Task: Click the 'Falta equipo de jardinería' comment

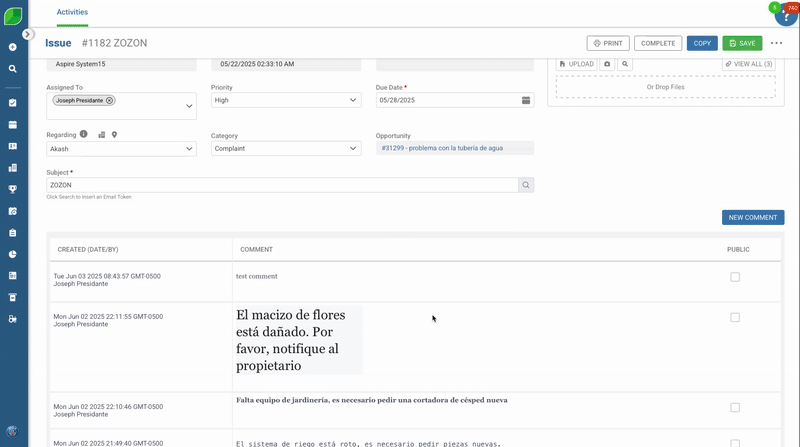Action: click(371, 400)
